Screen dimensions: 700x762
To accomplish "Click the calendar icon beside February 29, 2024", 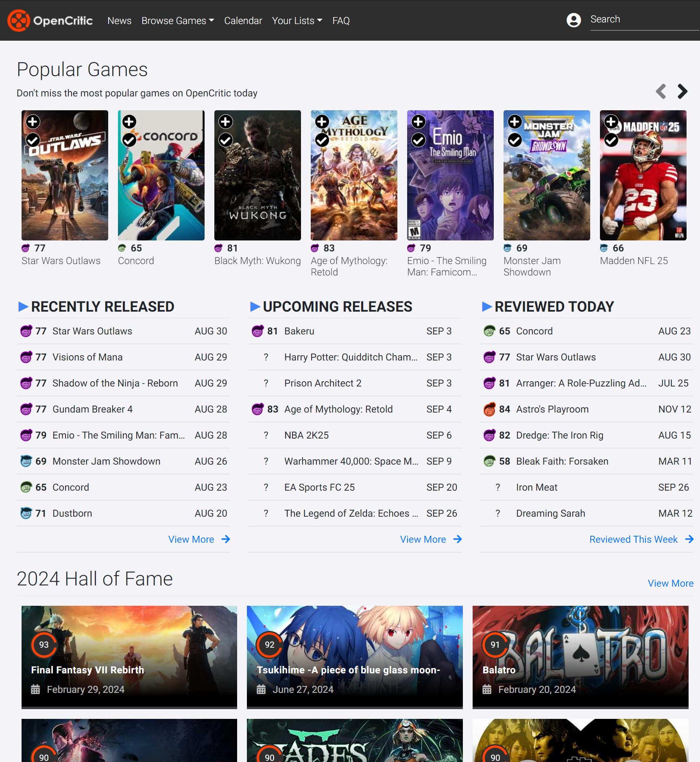I will 36,689.
